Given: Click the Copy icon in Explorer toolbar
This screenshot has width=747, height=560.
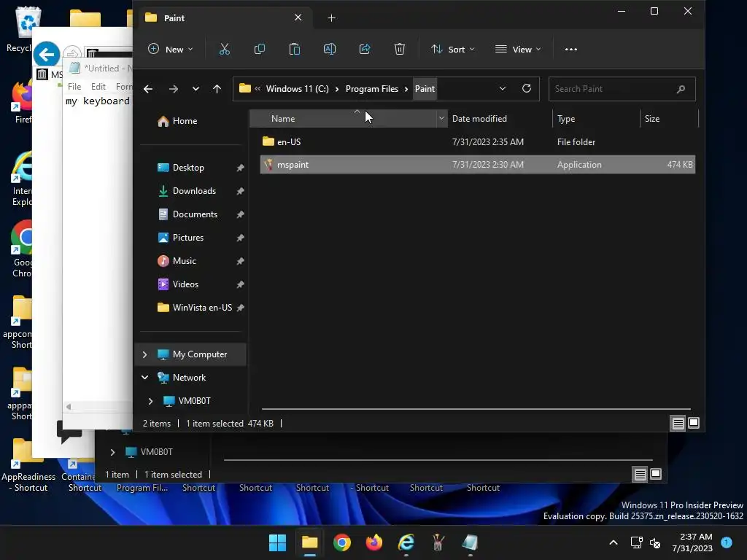Looking at the screenshot, I should click(260, 49).
